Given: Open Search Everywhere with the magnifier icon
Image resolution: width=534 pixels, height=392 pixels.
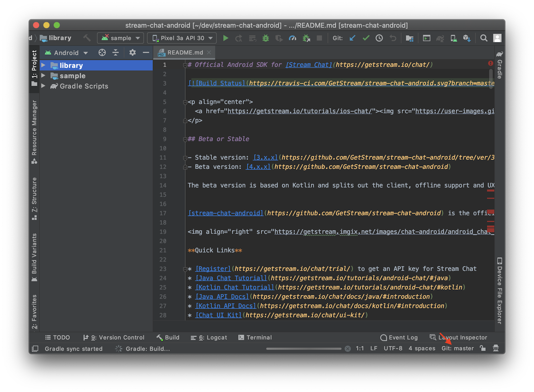Looking at the screenshot, I should pyautogui.click(x=484, y=38).
